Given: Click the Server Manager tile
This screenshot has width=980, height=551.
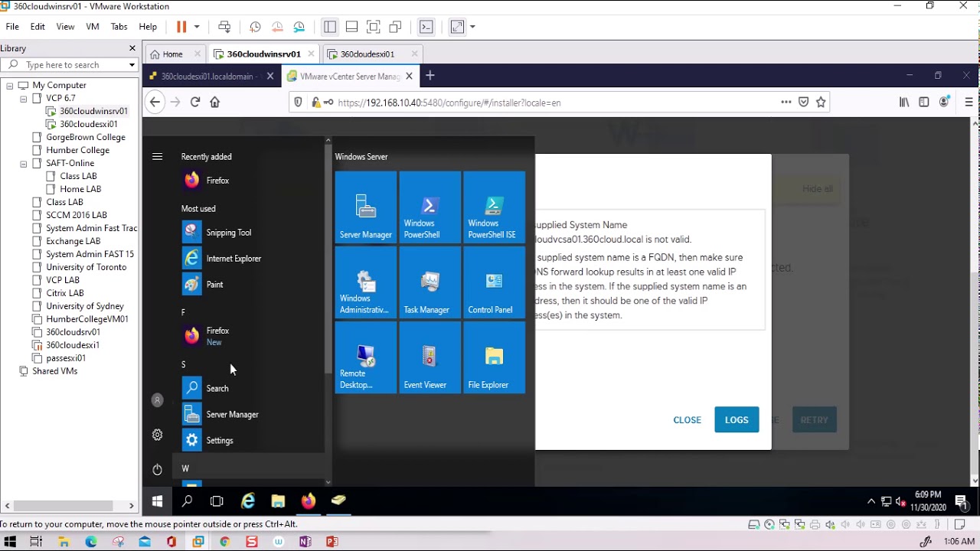Looking at the screenshot, I should (366, 207).
